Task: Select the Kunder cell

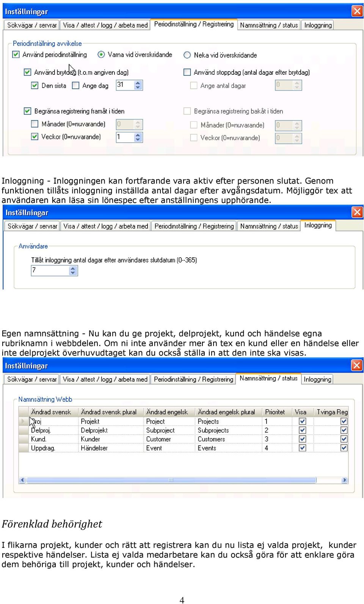Action: point(111,439)
